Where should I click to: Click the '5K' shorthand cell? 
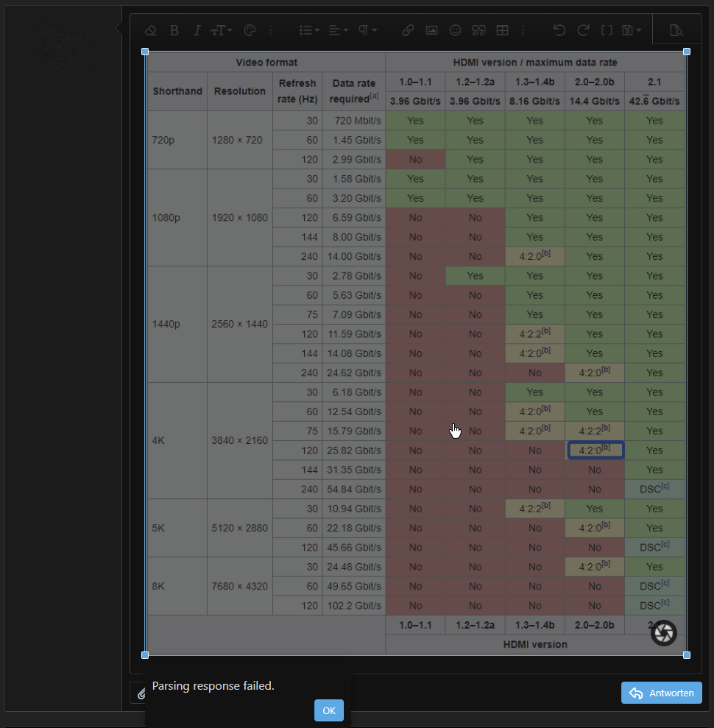177,528
